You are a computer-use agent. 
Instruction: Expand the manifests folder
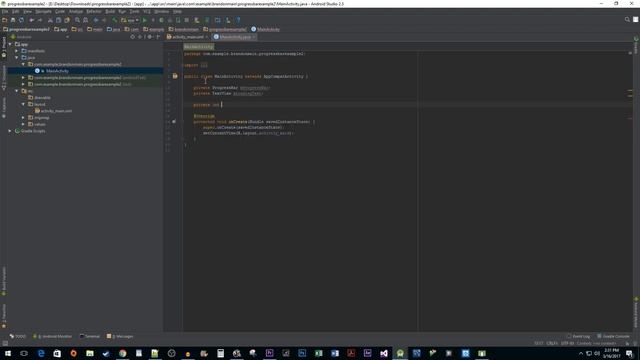[x=17, y=51]
